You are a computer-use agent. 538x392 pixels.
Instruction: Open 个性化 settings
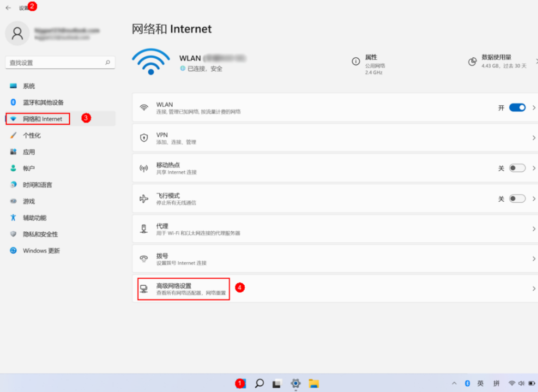(x=30, y=135)
